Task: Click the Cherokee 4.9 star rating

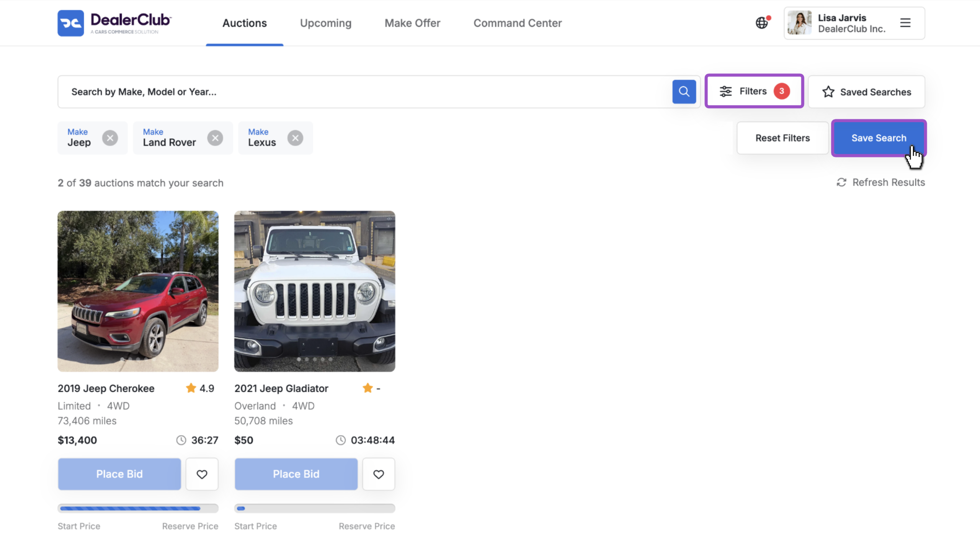Action: tap(200, 388)
